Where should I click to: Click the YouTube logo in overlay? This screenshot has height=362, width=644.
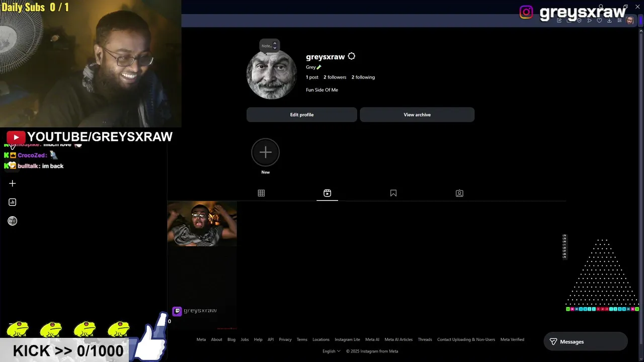pyautogui.click(x=16, y=137)
